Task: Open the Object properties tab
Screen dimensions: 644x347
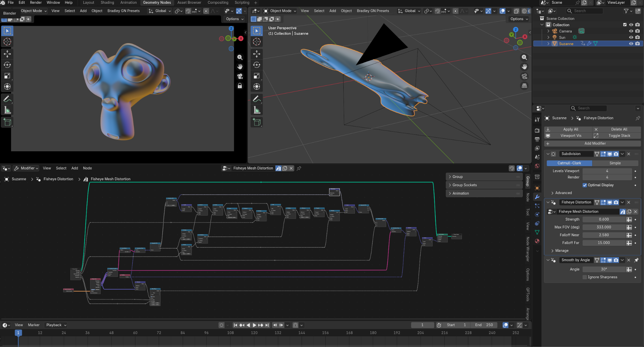Action: tap(537, 188)
